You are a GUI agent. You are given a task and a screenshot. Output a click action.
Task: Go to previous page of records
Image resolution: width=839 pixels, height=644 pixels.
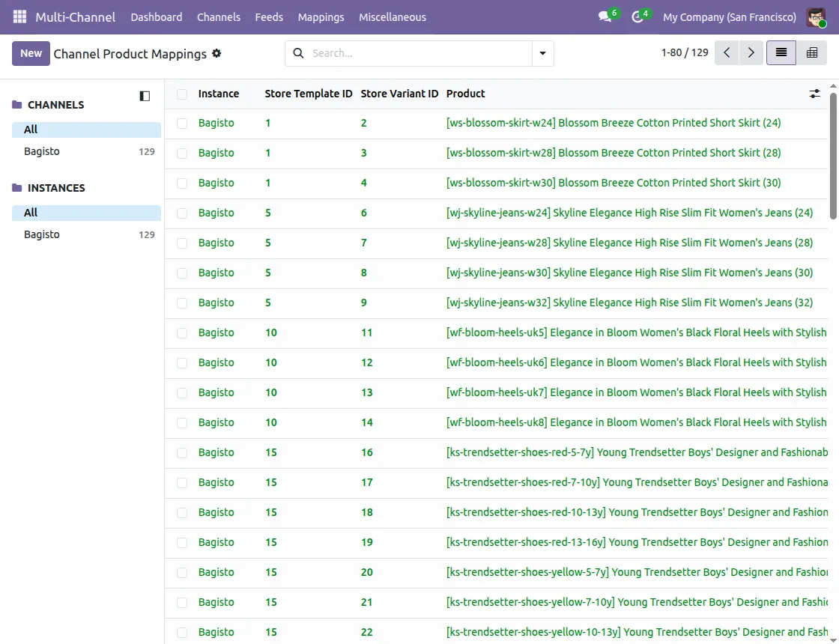coord(727,53)
